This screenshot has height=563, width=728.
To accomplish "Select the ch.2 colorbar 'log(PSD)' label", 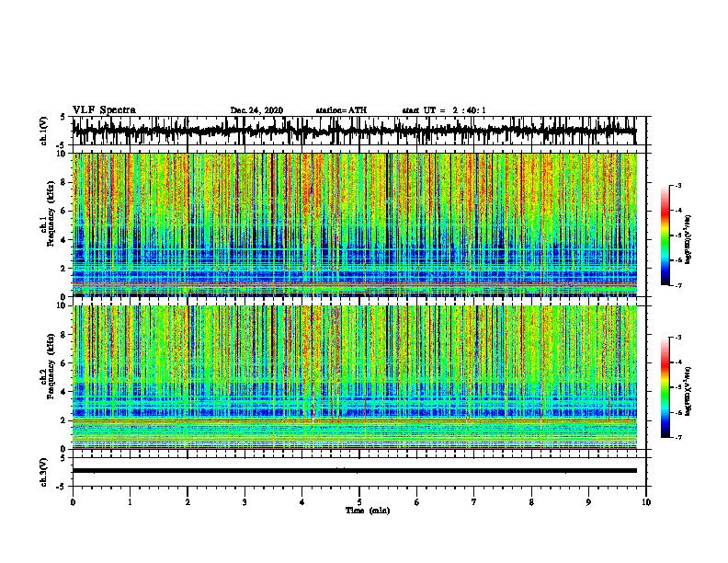I will (x=688, y=391).
